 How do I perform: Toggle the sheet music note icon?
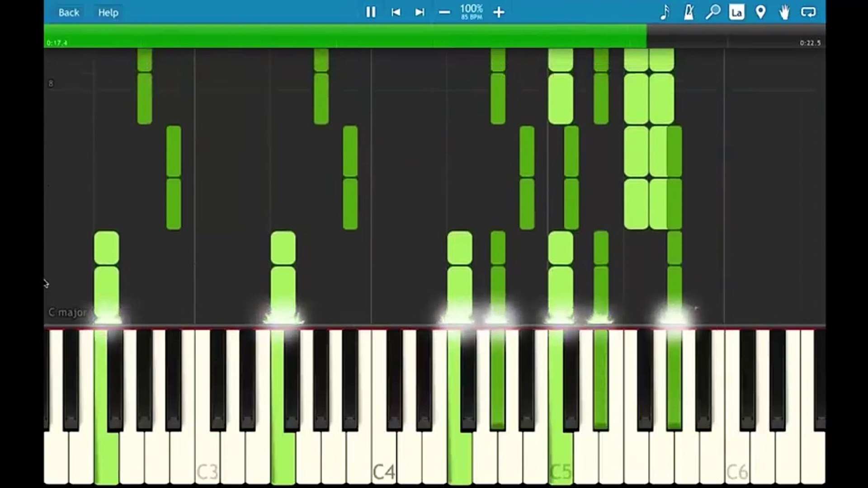[664, 12]
